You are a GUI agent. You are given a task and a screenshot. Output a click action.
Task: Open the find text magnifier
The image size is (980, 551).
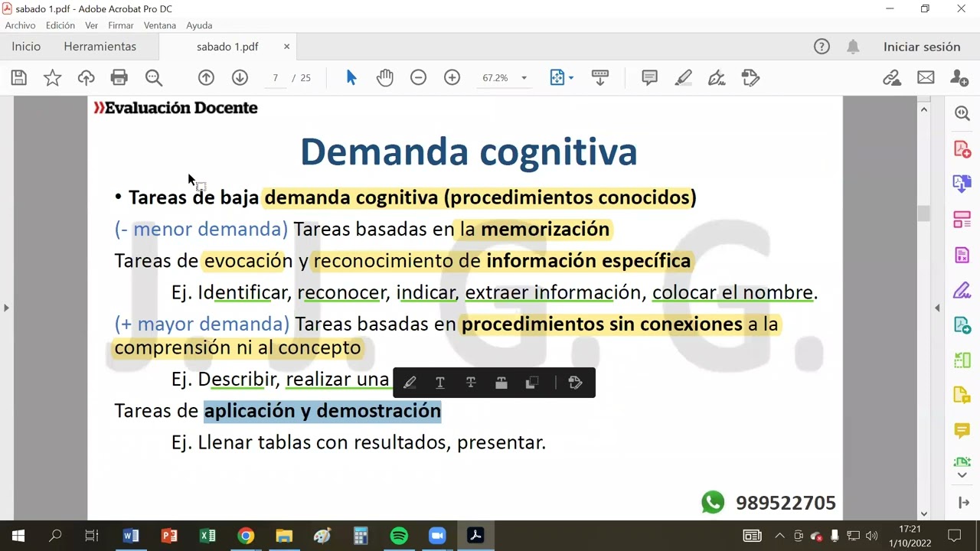pyautogui.click(x=154, y=77)
